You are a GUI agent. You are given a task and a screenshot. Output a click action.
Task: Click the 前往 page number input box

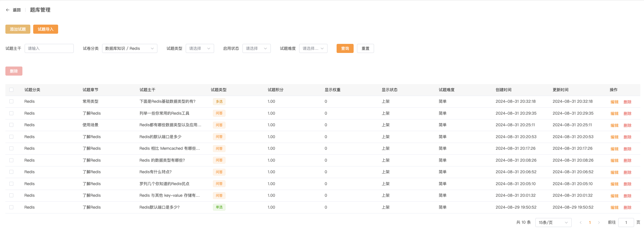point(626,223)
